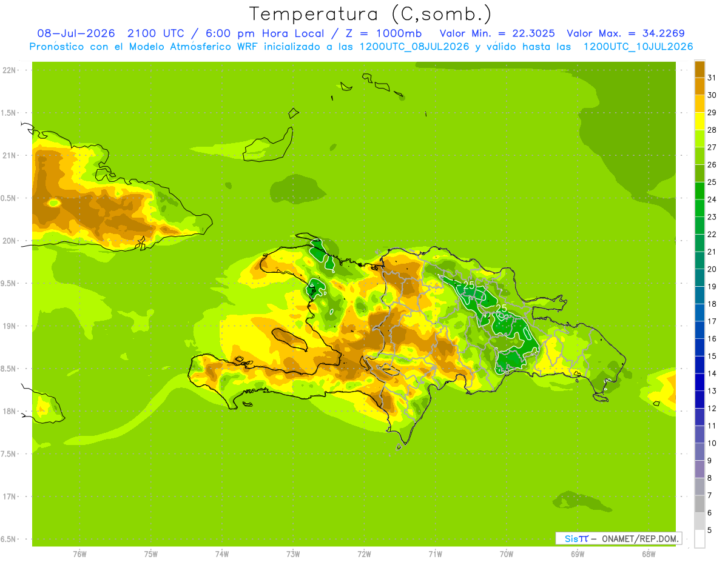Select the 1200UTC_08JUL2026 initialization time text

[414, 47]
